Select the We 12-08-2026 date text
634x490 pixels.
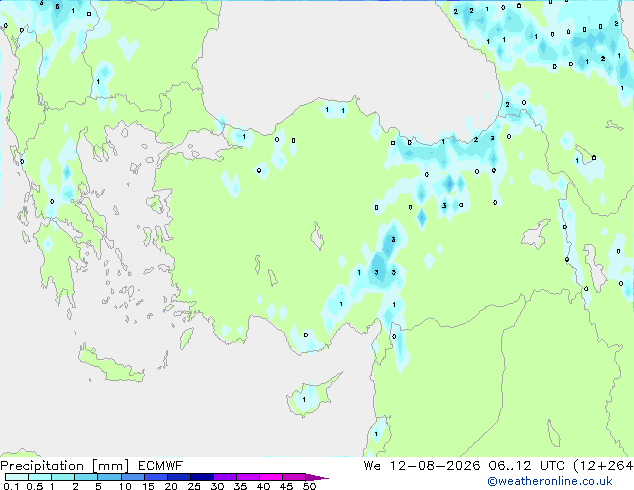click(422, 466)
